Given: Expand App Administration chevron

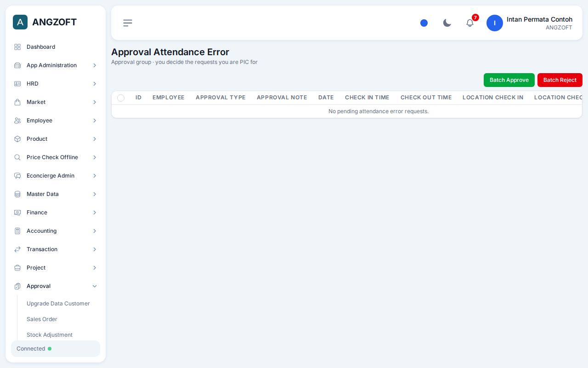Looking at the screenshot, I should point(95,65).
